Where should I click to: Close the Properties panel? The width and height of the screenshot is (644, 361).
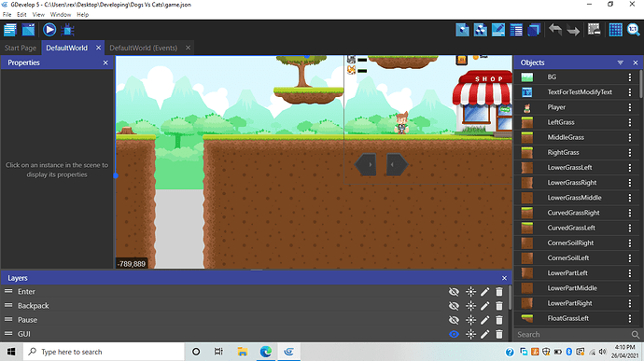tap(105, 62)
